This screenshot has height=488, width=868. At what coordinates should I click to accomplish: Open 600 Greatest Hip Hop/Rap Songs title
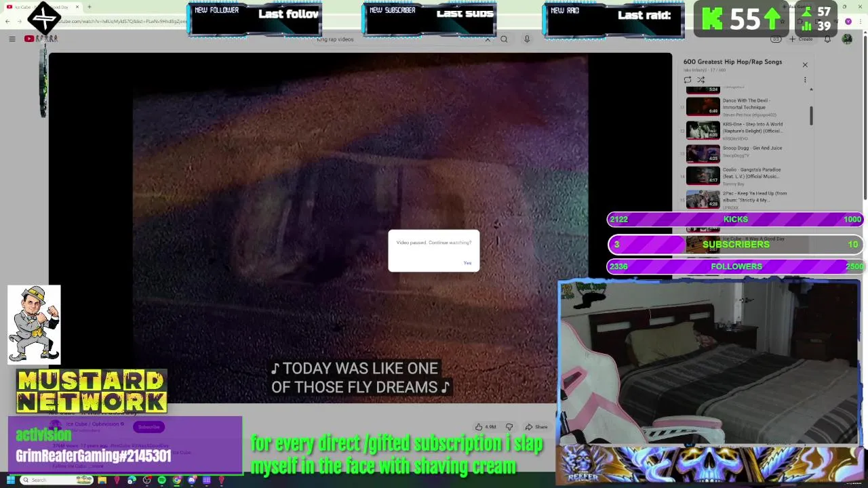pos(732,62)
